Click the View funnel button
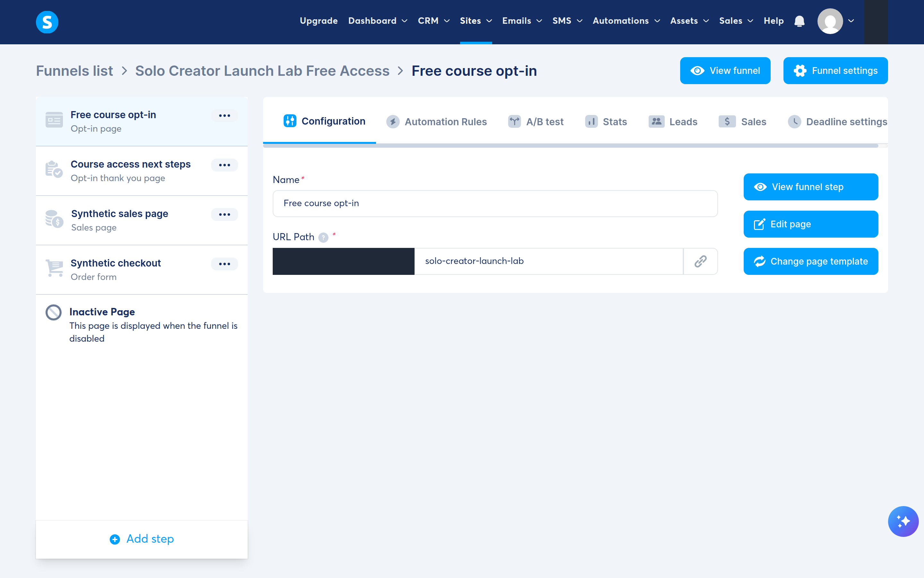 (725, 71)
